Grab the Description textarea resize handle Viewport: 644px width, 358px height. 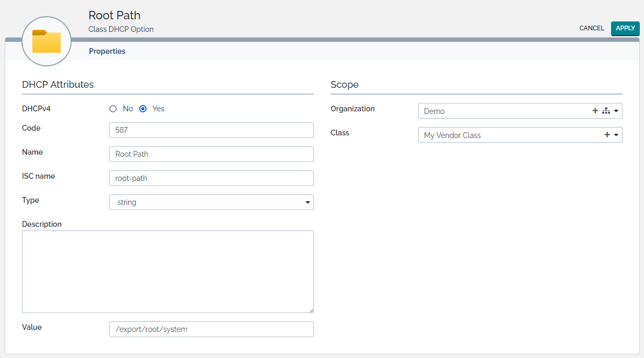(x=311, y=310)
